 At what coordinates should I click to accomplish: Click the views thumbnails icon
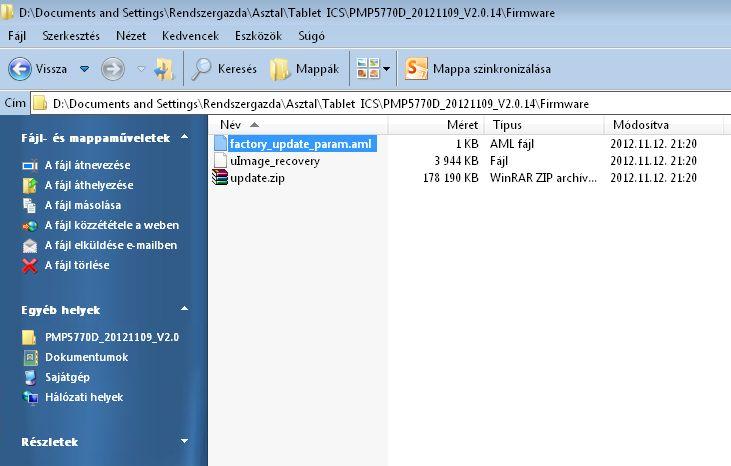(368, 69)
